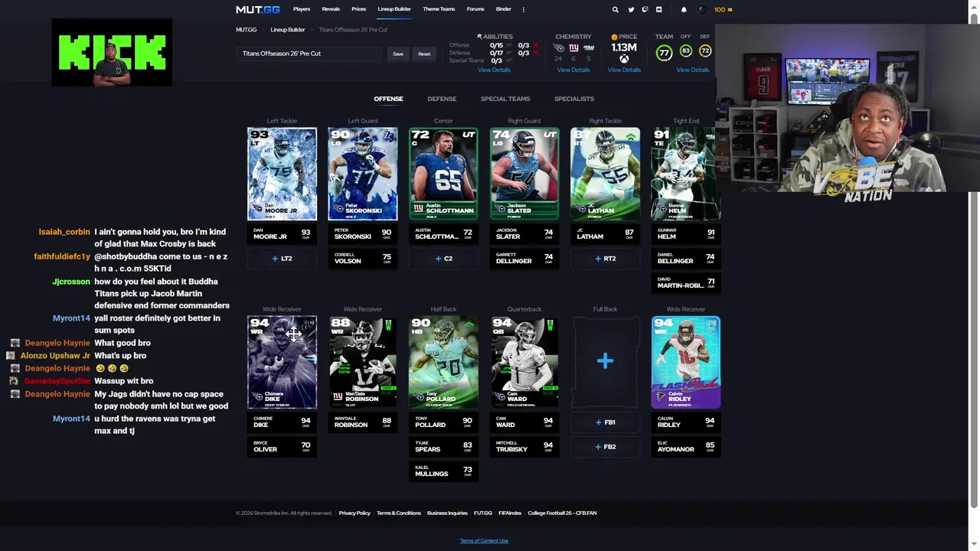Select the Austin Schlottmann Center card

443,174
